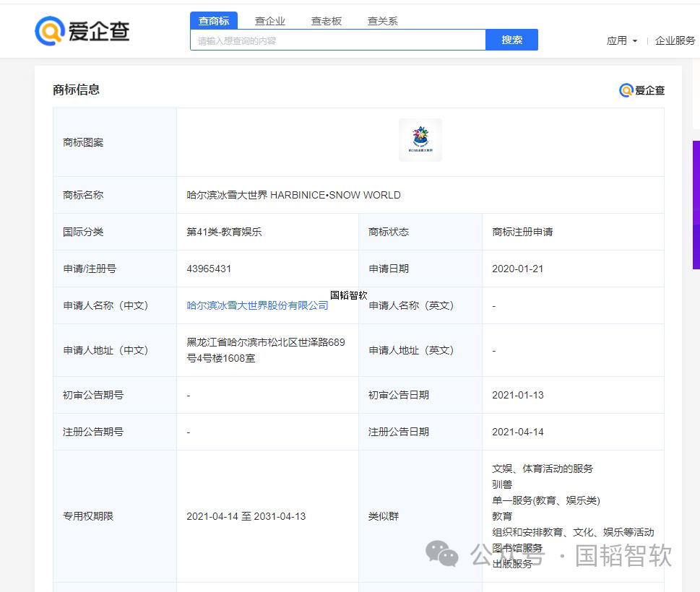This screenshot has height=592, width=700.
Task: Select the 查商标 search tab
Action: coord(214,20)
